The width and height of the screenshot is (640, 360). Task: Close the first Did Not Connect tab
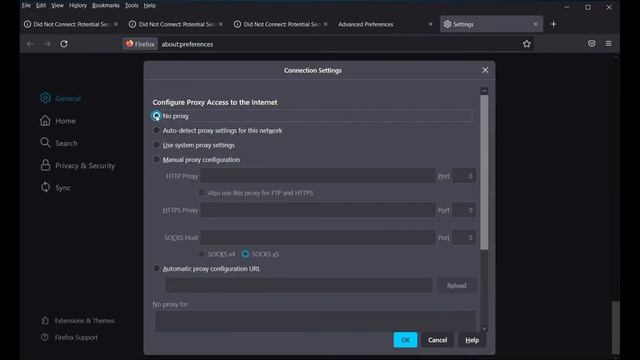(116, 24)
